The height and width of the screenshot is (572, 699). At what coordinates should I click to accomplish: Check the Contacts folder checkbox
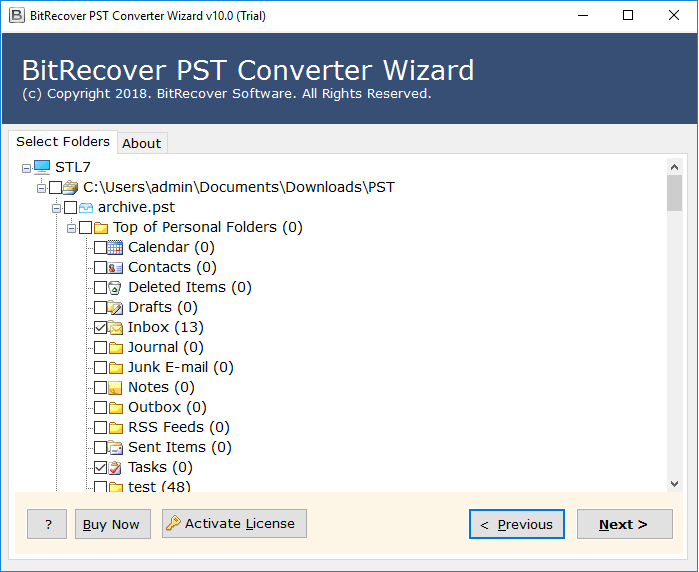(x=100, y=267)
